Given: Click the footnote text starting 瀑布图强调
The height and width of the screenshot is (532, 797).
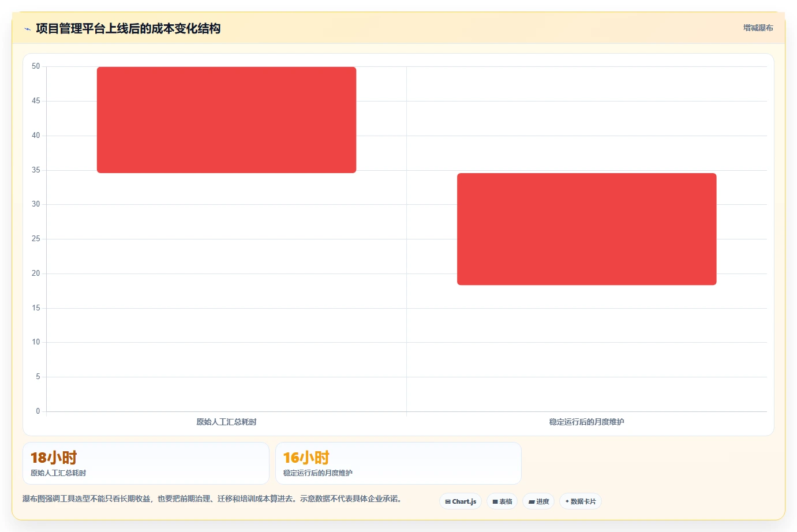Looking at the screenshot, I should (x=212, y=499).
